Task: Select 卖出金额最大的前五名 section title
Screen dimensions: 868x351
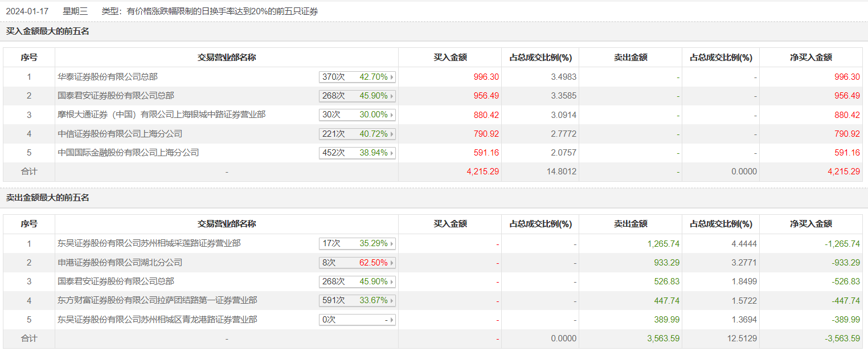Action: click(x=48, y=198)
